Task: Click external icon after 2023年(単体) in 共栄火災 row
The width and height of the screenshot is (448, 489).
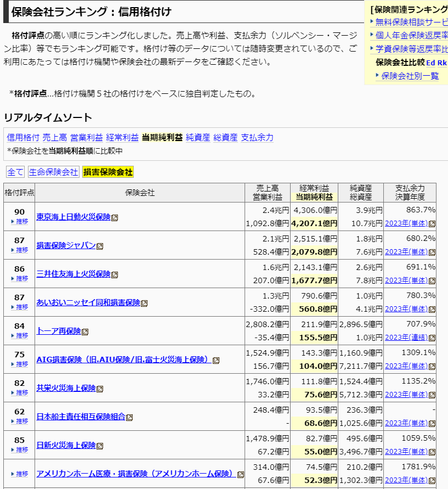Action: pyautogui.click(x=432, y=395)
